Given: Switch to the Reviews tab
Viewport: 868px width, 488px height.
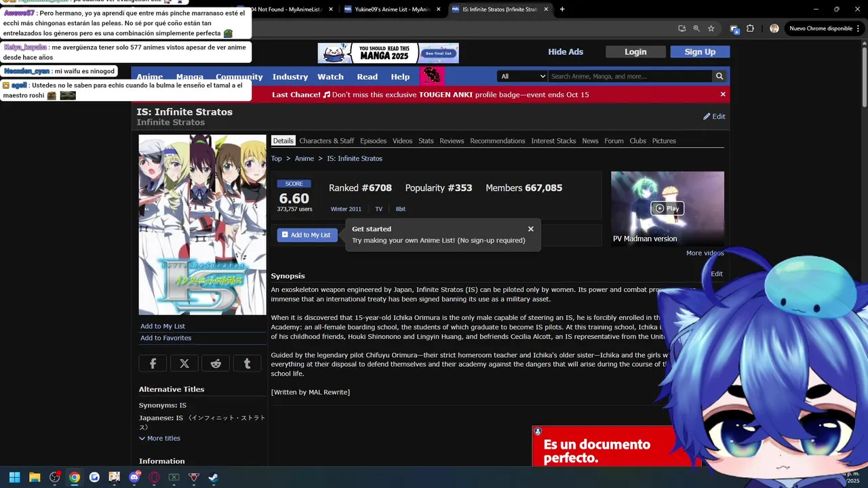Looking at the screenshot, I should [x=452, y=141].
